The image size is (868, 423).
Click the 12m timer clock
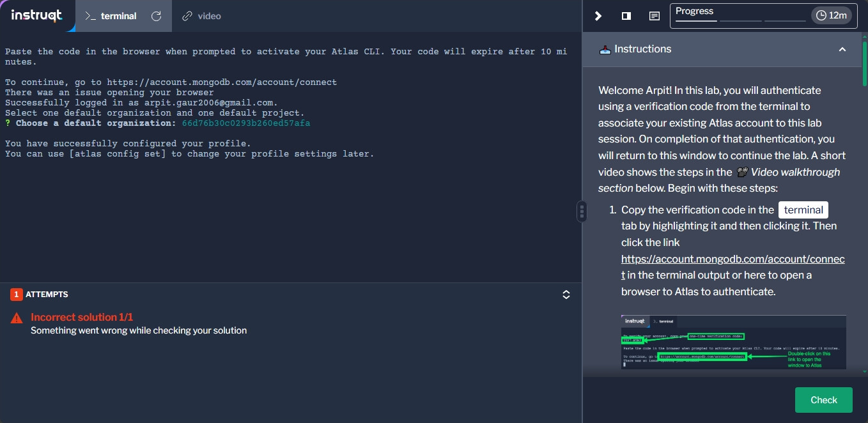click(x=832, y=16)
